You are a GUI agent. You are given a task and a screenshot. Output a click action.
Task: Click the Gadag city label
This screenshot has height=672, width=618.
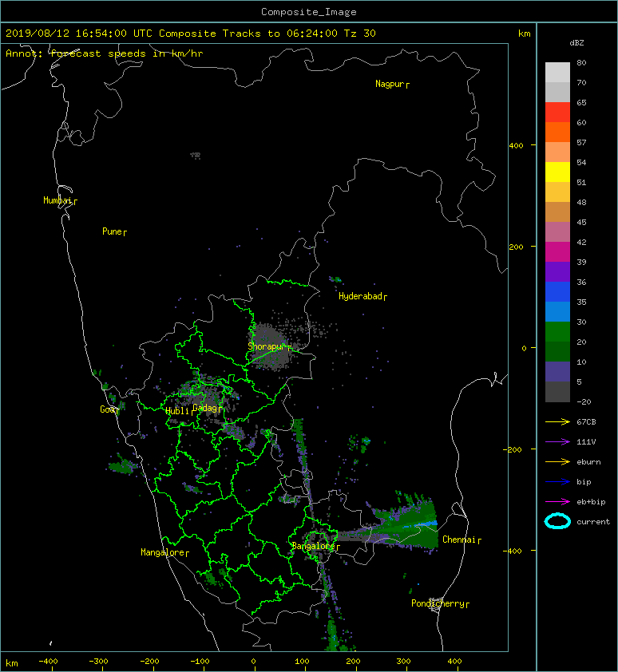pyautogui.click(x=205, y=408)
